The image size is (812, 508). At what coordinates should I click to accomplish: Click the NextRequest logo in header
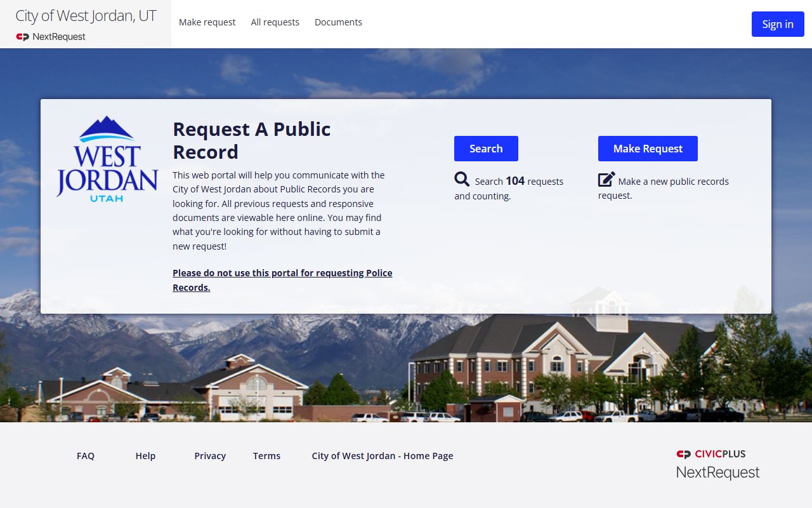(51, 37)
